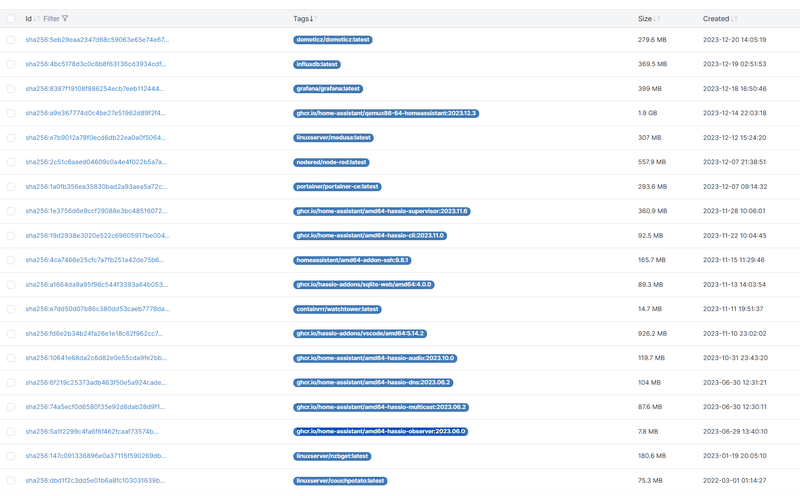Image resolution: width=800 pixels, height=496 pixels.
Task: Select checkbox for linuxserver/medusa row
Action: [11, 138]
